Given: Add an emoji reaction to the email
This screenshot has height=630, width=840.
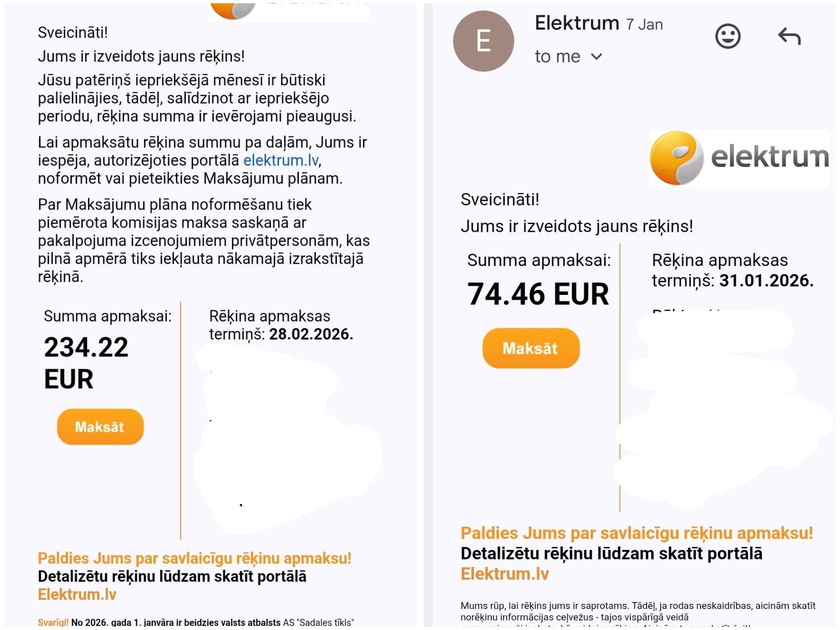Looking at the screenshot, I should click(x=728, y=36).
